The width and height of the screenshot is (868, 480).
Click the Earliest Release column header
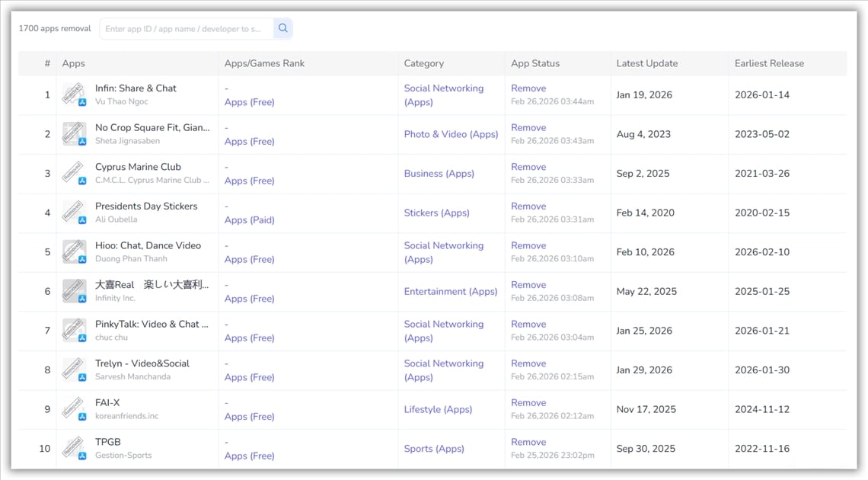pyautogui.click(x=769, y=63)
